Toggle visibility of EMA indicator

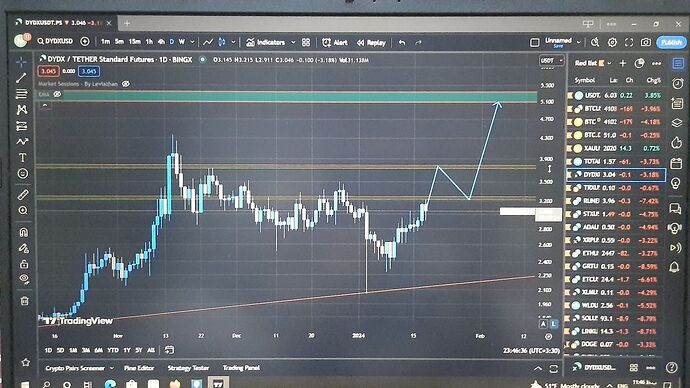coord(57,94)
